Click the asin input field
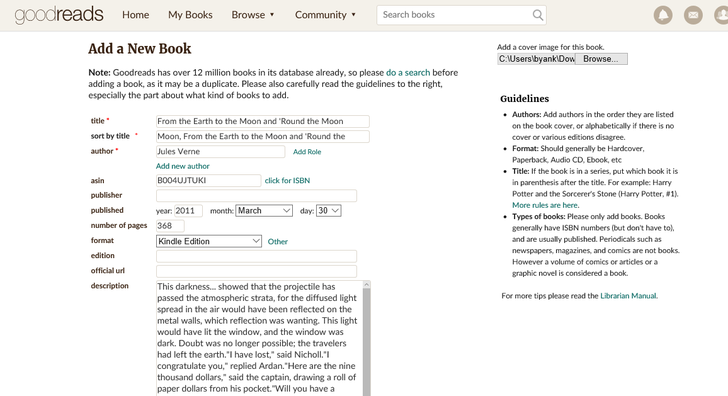Image resolution: width=728 pixels, height=396 pixels. [x=208, y=180]
